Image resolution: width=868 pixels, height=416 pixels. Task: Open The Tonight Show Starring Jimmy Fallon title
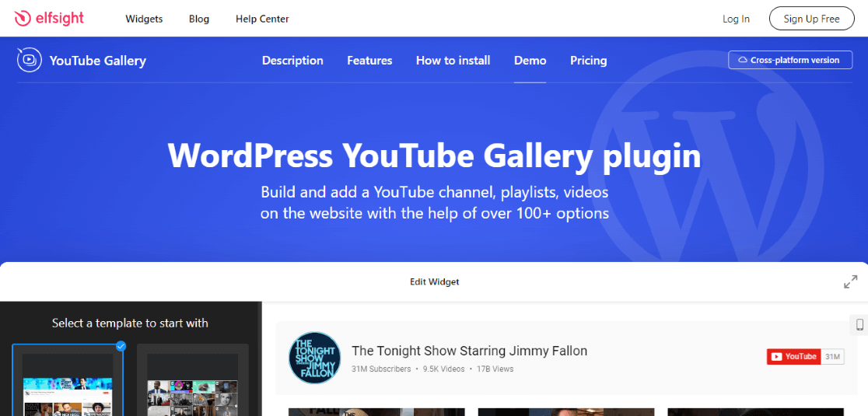[x=470, y=351]
